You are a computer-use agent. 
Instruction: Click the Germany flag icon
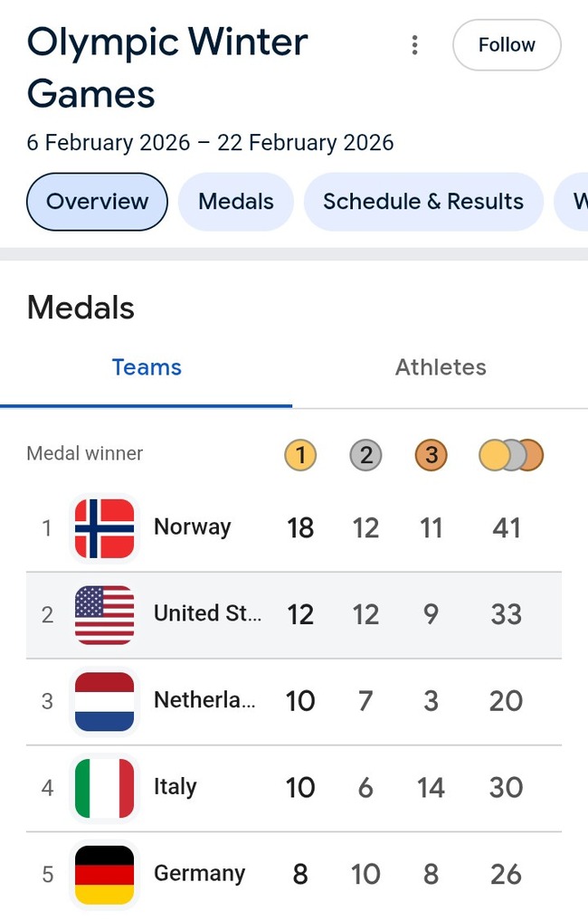tap(104, 875)
